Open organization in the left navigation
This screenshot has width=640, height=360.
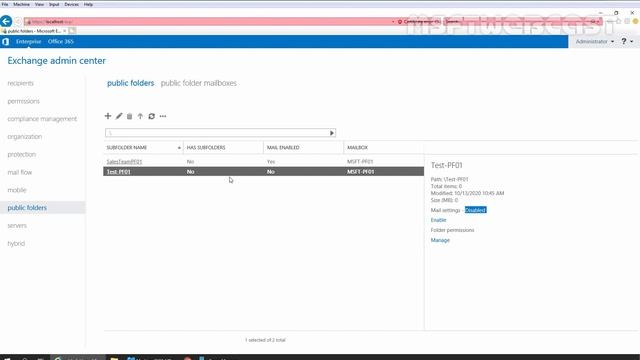click(x=24, y=137)
